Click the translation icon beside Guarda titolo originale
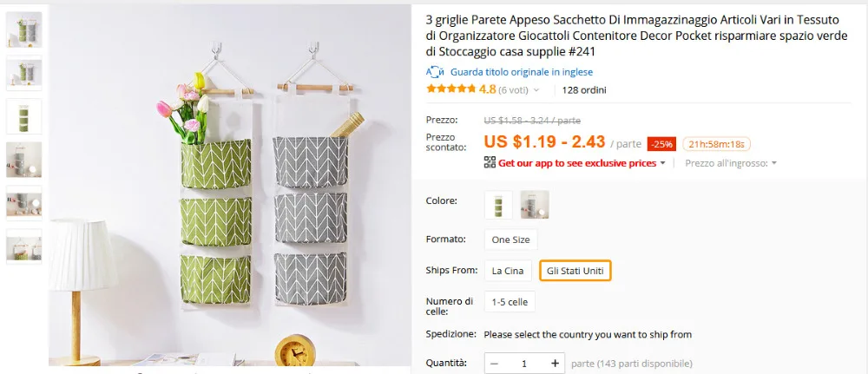The image size is (868, 374). (435, 72)
